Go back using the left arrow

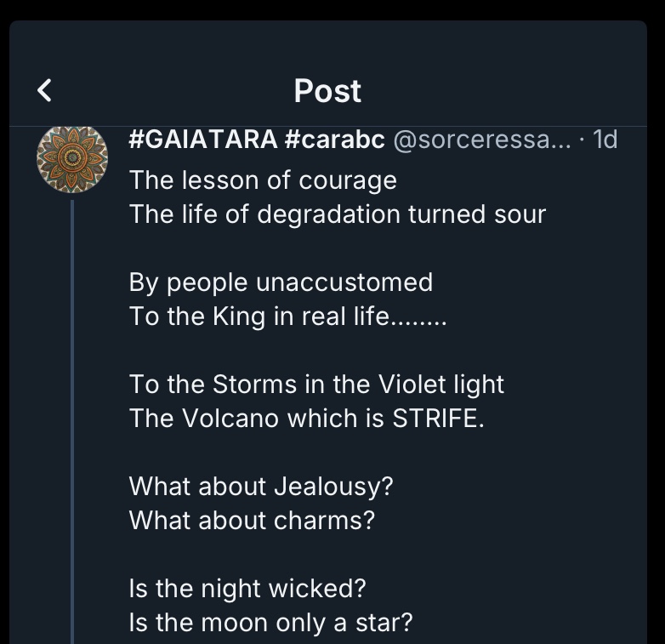point(45,90)
